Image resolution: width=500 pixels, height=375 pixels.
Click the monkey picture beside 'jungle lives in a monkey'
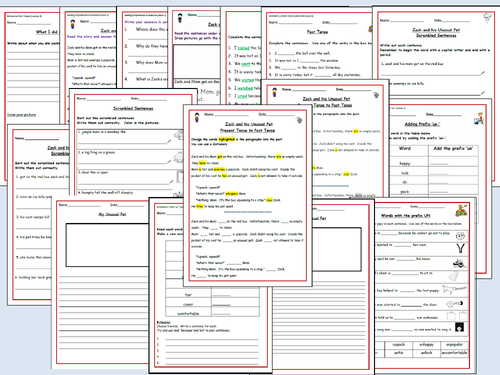pyautogui.click(x=179, y=135)
